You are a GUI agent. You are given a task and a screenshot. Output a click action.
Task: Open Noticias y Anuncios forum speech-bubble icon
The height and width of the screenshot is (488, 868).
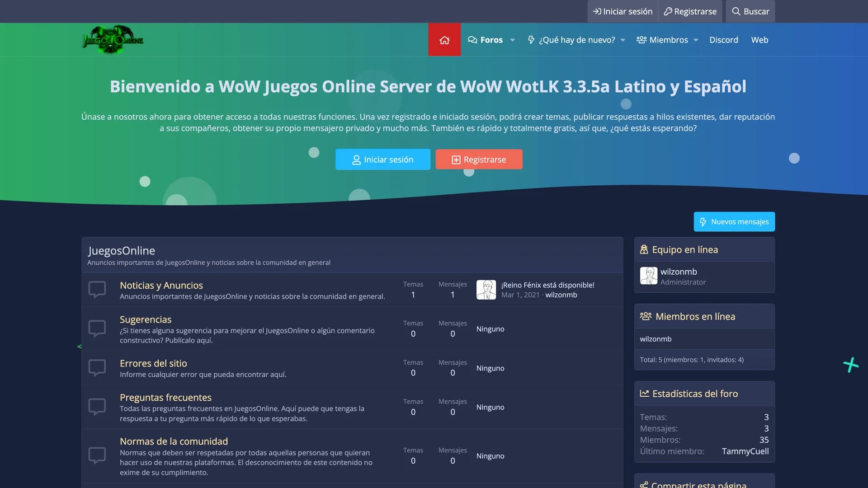(x=97, y=290)
